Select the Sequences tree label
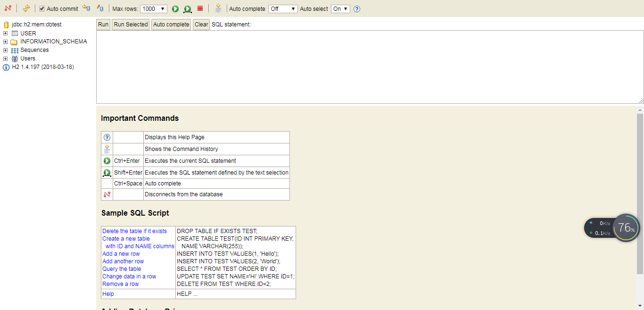The width and height of the screenshot is (644, 310). coord(34,50)
